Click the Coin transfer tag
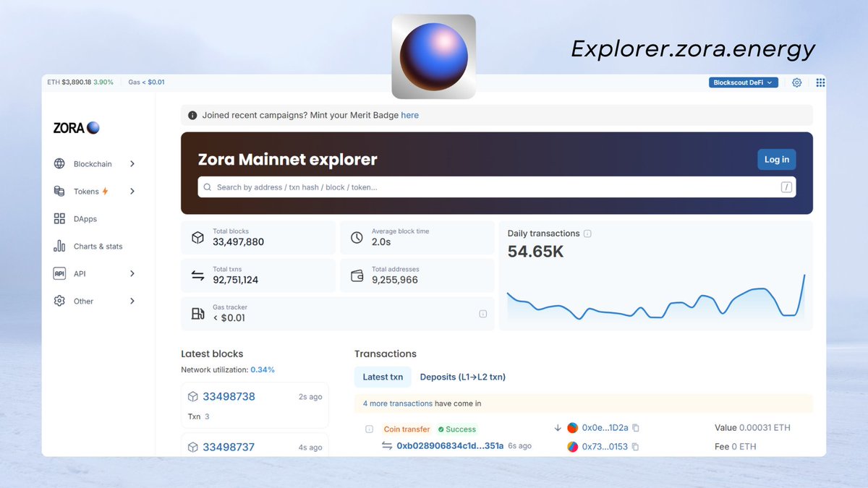 click(407, 429)
